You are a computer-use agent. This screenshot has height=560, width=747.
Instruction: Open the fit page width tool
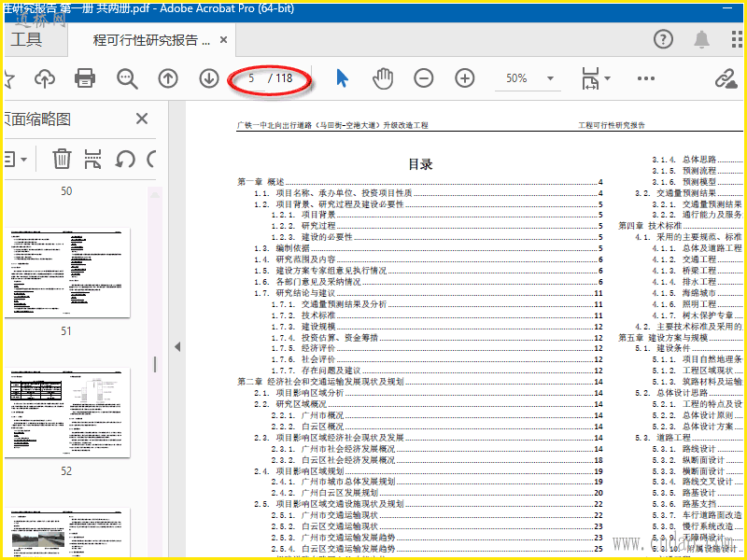(x=590, y=78)
